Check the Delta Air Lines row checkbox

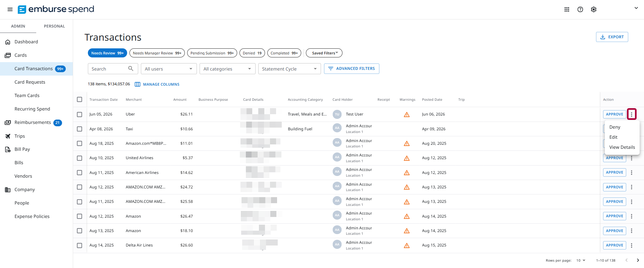click(79, 245)
